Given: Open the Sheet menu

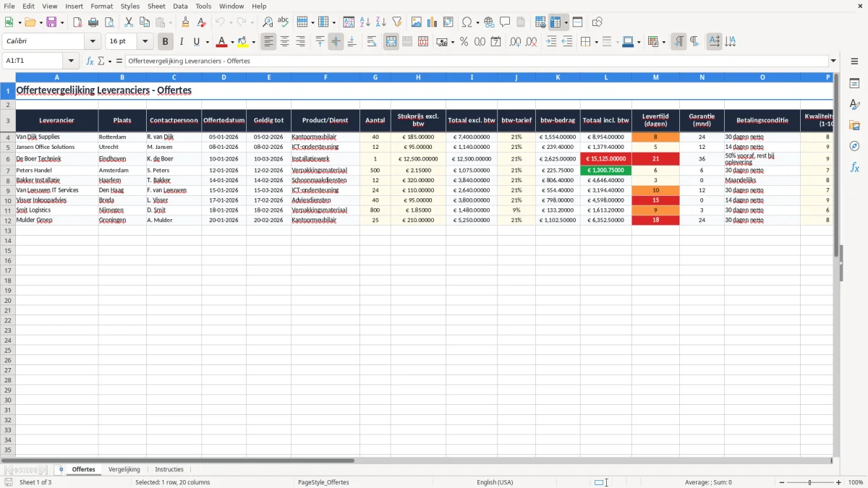Looking at the screenshot, I should (x=157, y=6).
